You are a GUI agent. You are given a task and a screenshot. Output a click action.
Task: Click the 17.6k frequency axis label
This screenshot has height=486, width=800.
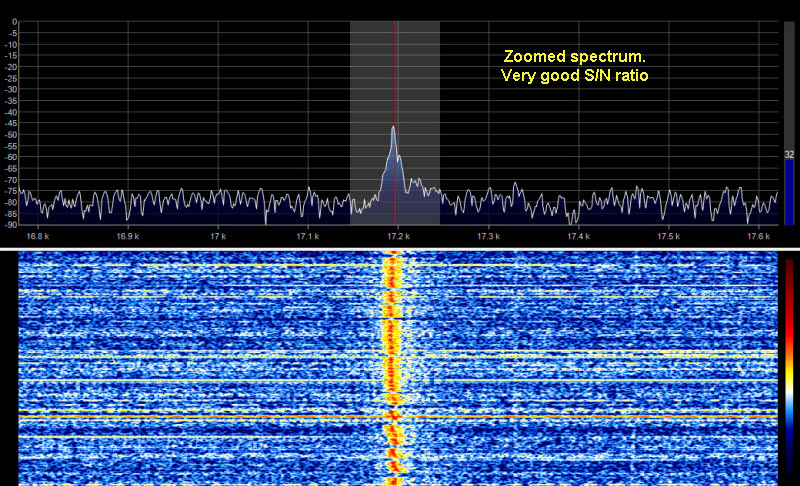[758, 236]
